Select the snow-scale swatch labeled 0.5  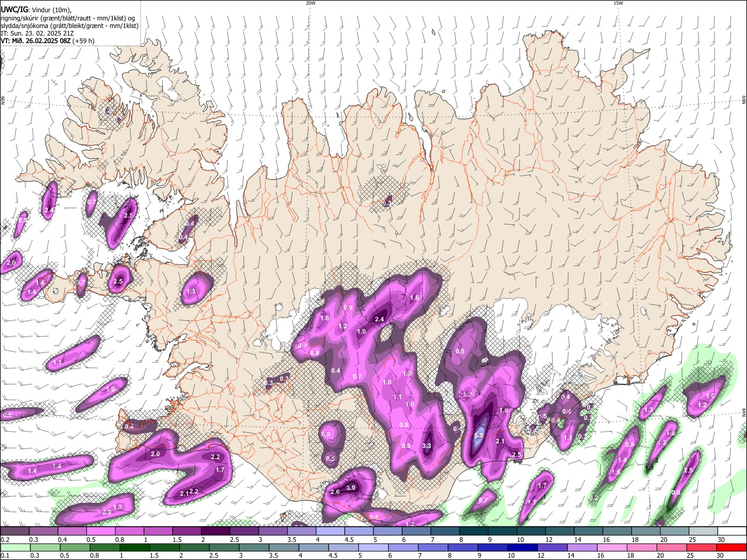click(100, 531)
